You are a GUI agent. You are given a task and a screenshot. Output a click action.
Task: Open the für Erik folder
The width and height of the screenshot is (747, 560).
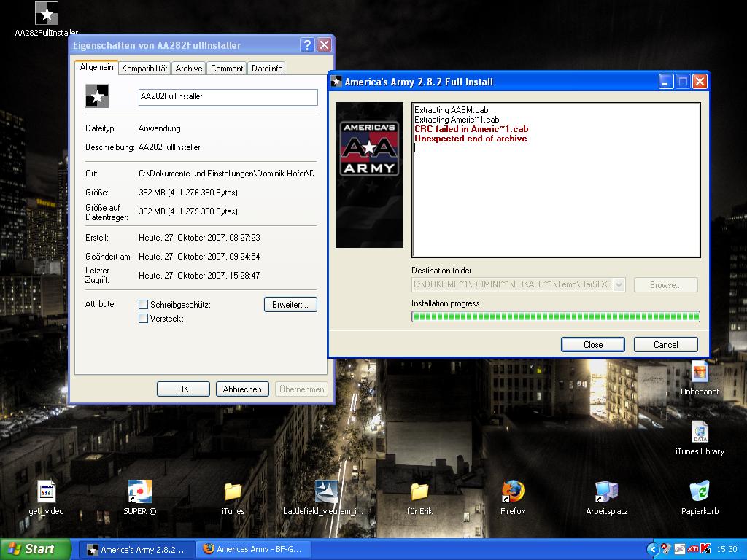tap(419, 491)
